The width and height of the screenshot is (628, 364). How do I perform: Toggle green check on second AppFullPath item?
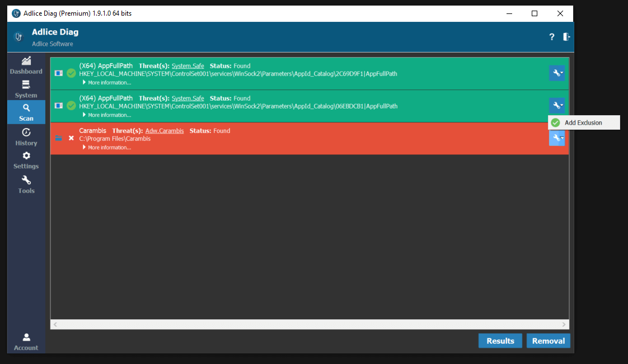(71, 106)
